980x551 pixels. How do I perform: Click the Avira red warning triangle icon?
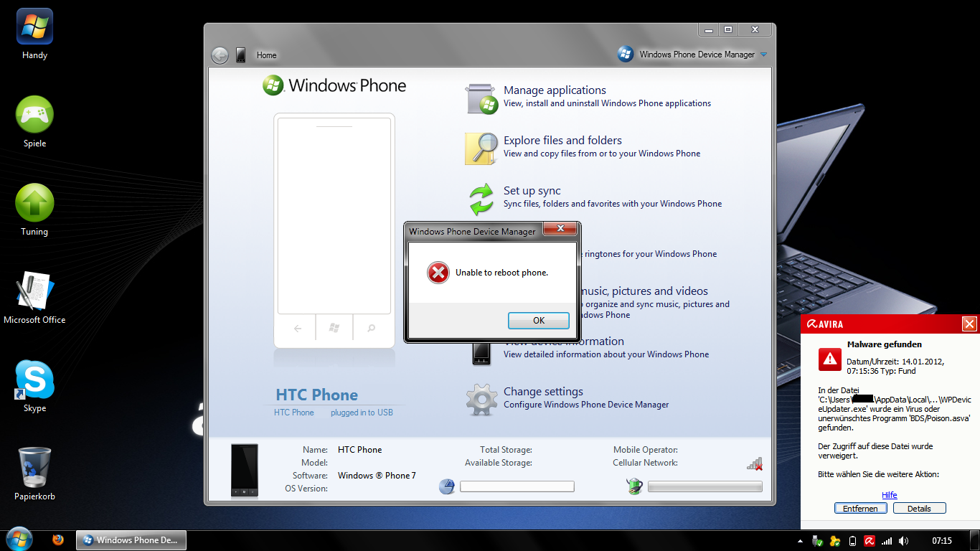(830, 359)
